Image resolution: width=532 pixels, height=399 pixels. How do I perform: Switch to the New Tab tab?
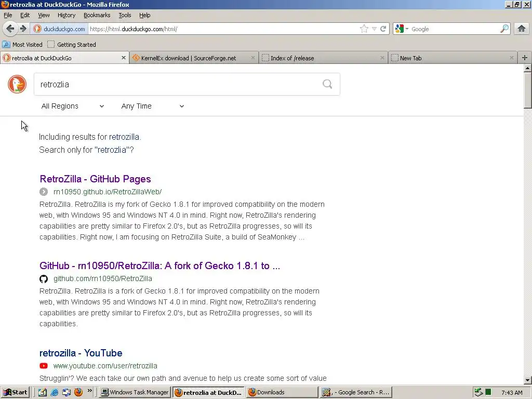click(x=453, y=58)
